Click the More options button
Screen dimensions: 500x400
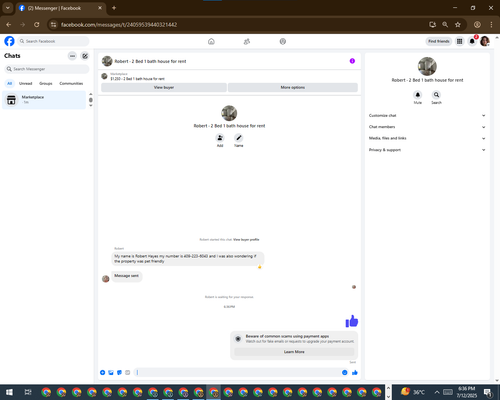coord(293,87)
